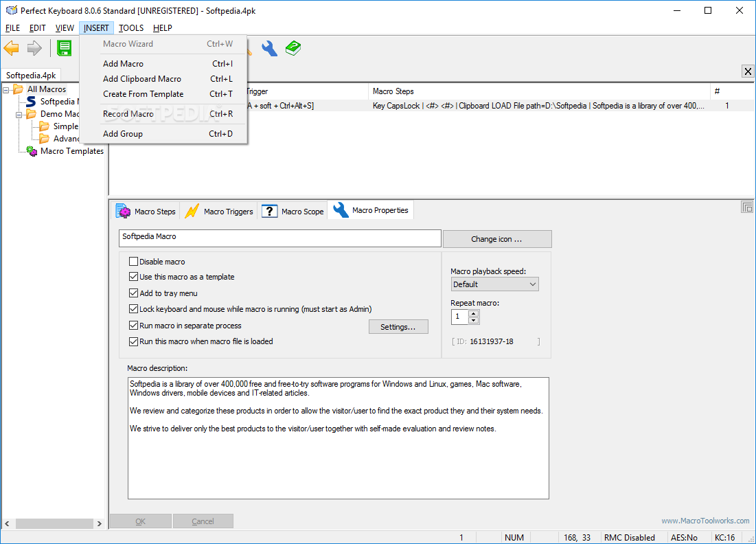Collapse the Demo Macros tree node
Screen dimensions: 756x544
(x=19, y=115)
